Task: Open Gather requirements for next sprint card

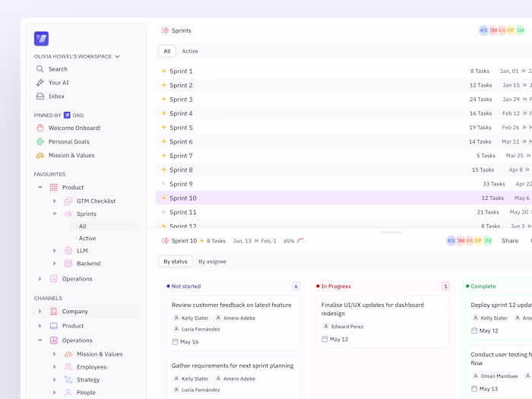Action: [x=233, y=378]
